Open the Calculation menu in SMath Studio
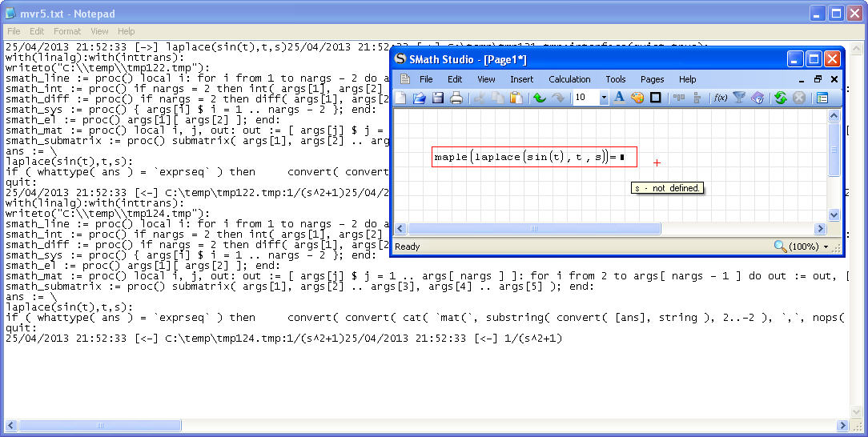Viewport: 868px width, 437px height. click(569, 79)
